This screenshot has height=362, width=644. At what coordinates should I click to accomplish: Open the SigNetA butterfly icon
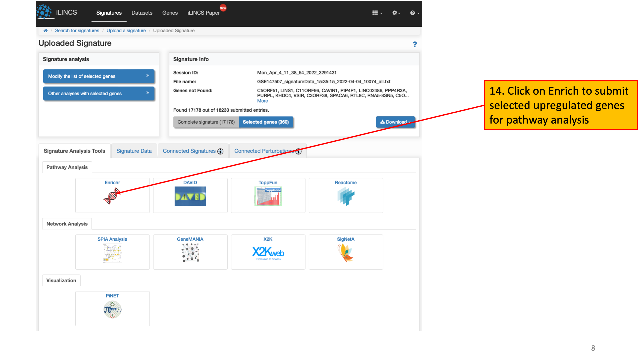tap(346, 253)
